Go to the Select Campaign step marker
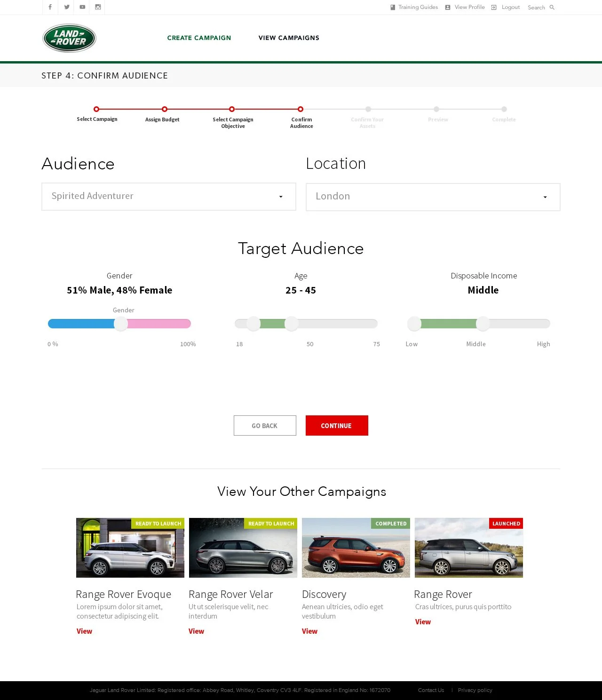The height and width of the screenshot is (700, 602). (96, 109)
